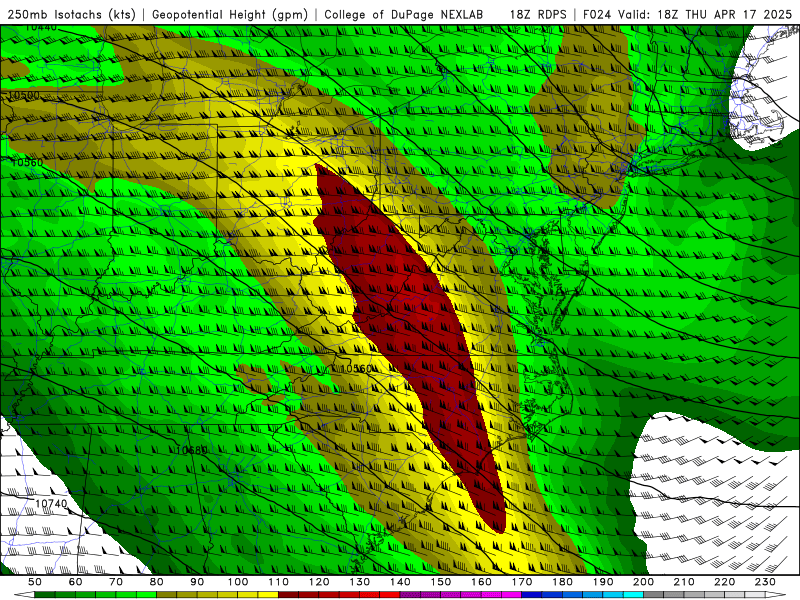Screen dimensions: 800x600
Task: Click the 100 knot legend label
Action: [x=238, y=582]
